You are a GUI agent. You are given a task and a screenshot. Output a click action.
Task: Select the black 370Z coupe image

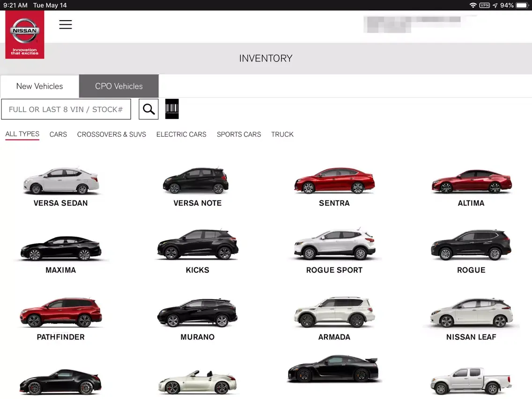tap(60, 382)
